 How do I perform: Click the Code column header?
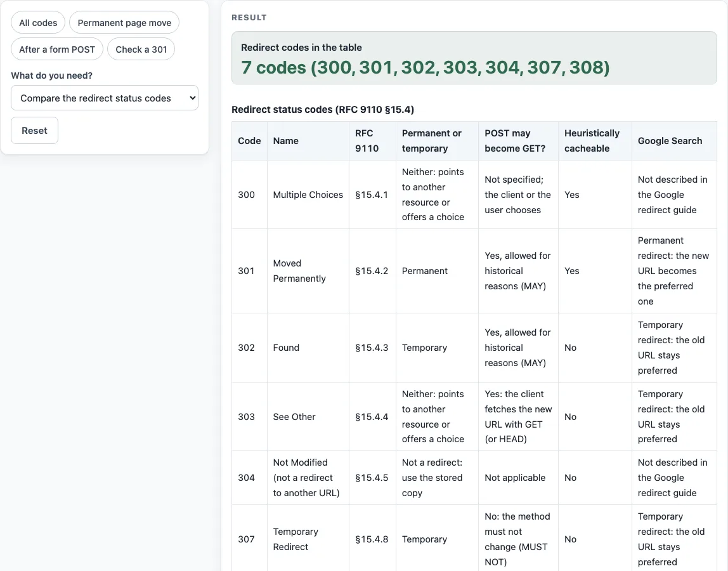coord(249,141)
